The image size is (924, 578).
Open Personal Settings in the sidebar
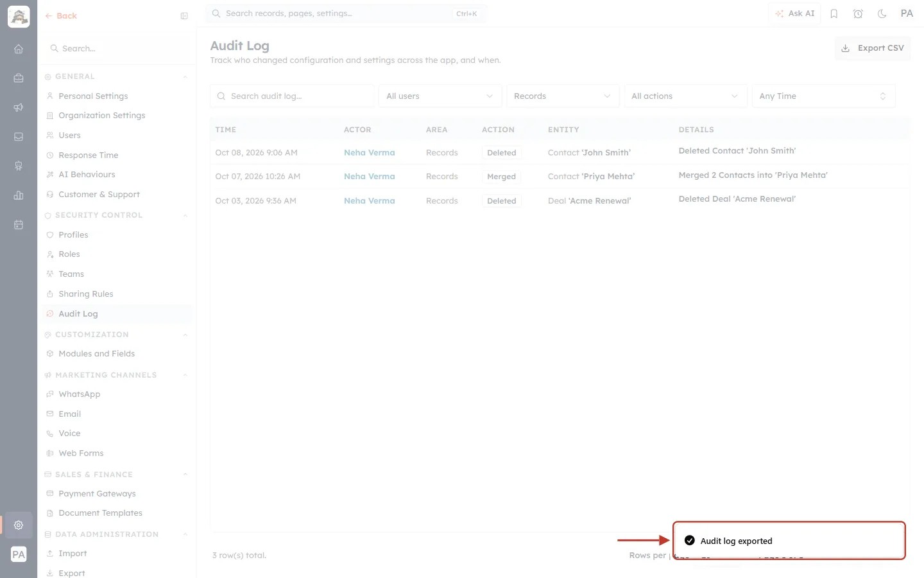click(x=93, y=96)
